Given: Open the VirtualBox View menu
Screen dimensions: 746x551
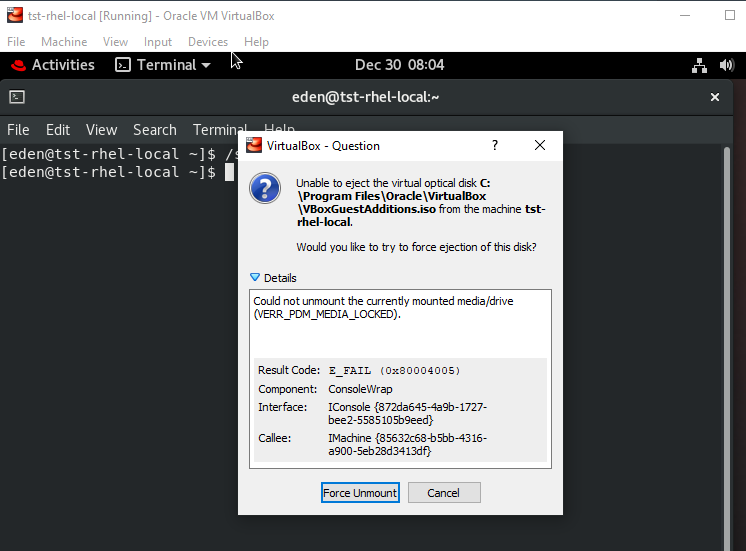Looking at the screenshot, I should click(116, 42).
